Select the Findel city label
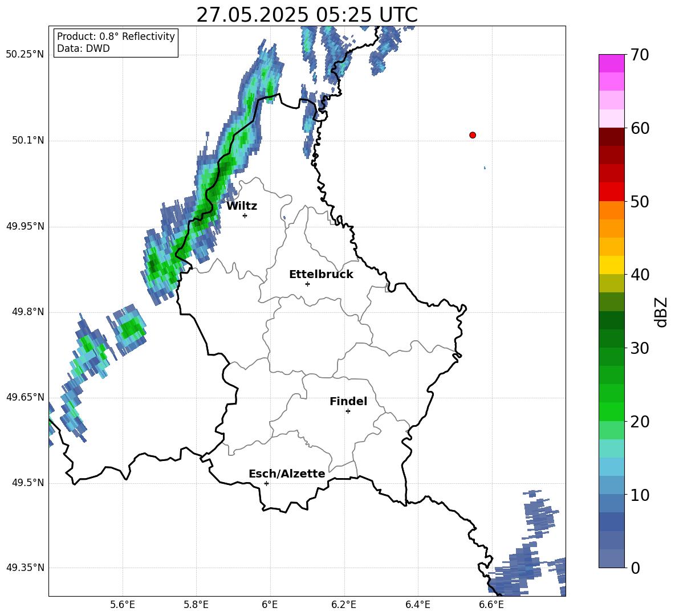Image resolution: width=675 pixels, height=616 pixels. [348, 401]
